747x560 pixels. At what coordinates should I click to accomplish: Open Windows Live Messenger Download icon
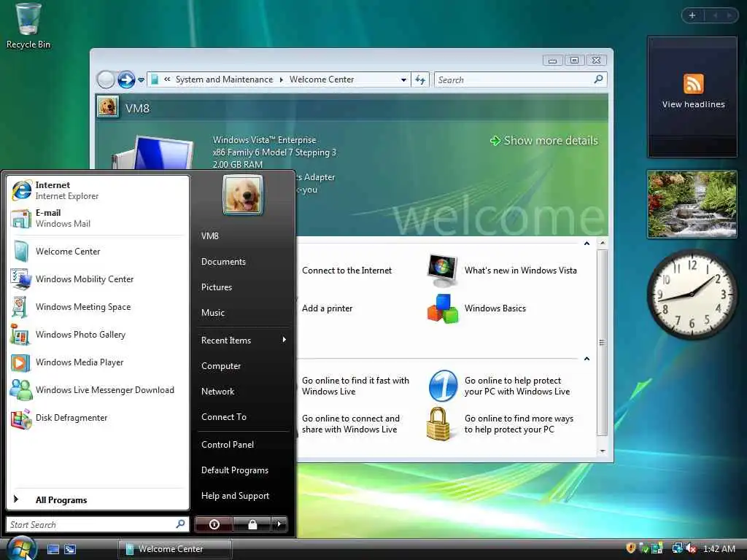tap(21, 390)
